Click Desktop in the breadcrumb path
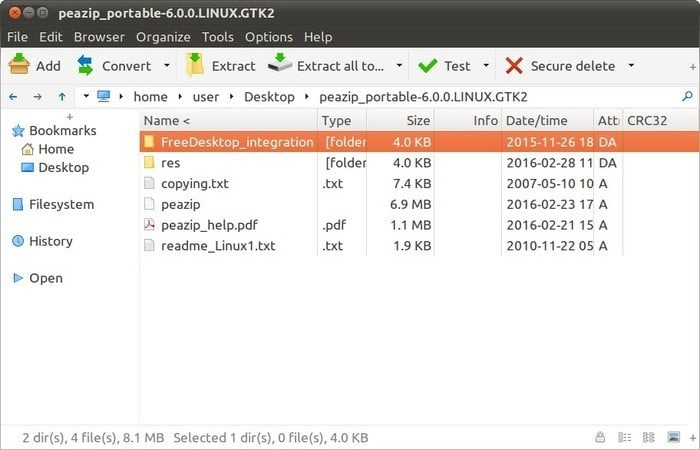700x450 pixels. (x=269, y=97)
